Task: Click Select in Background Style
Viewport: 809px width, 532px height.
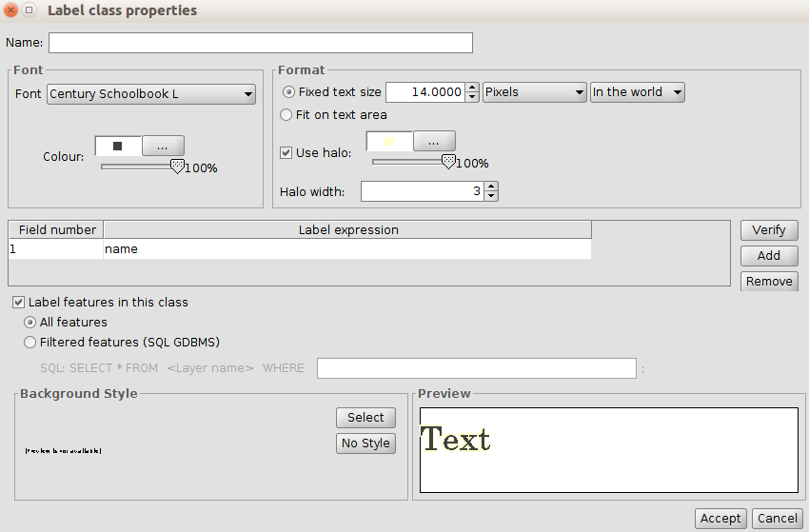Action: click(365, 417)
